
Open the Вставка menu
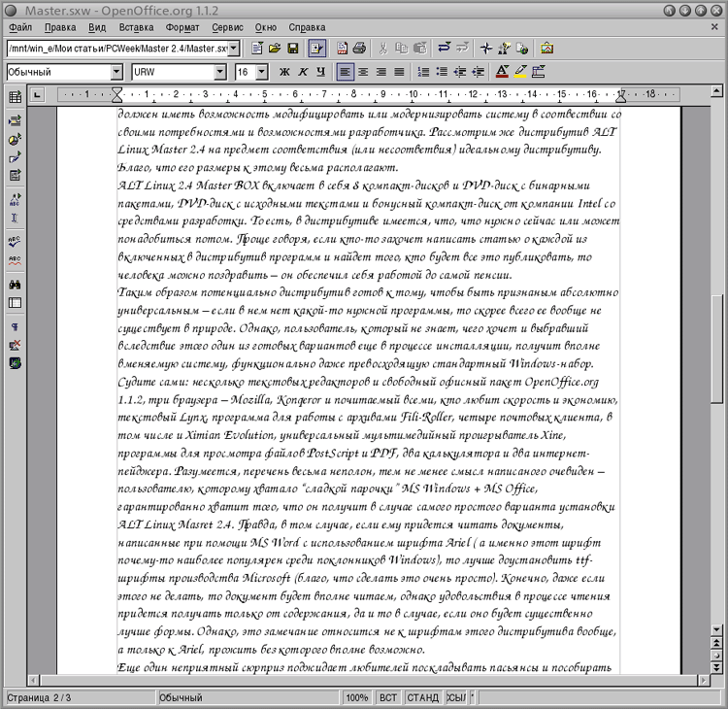point(136,27)
